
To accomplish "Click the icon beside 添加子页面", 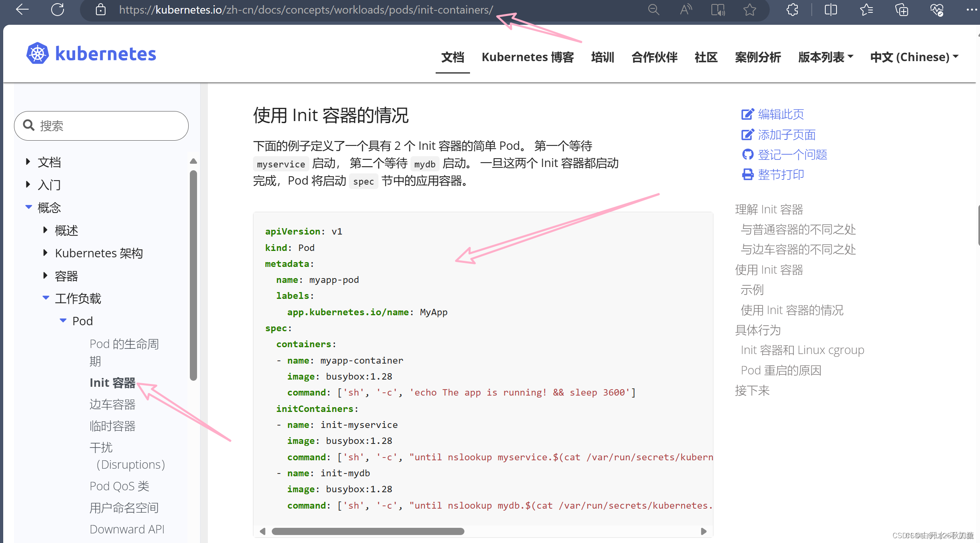I will click(x=747, y=135).
